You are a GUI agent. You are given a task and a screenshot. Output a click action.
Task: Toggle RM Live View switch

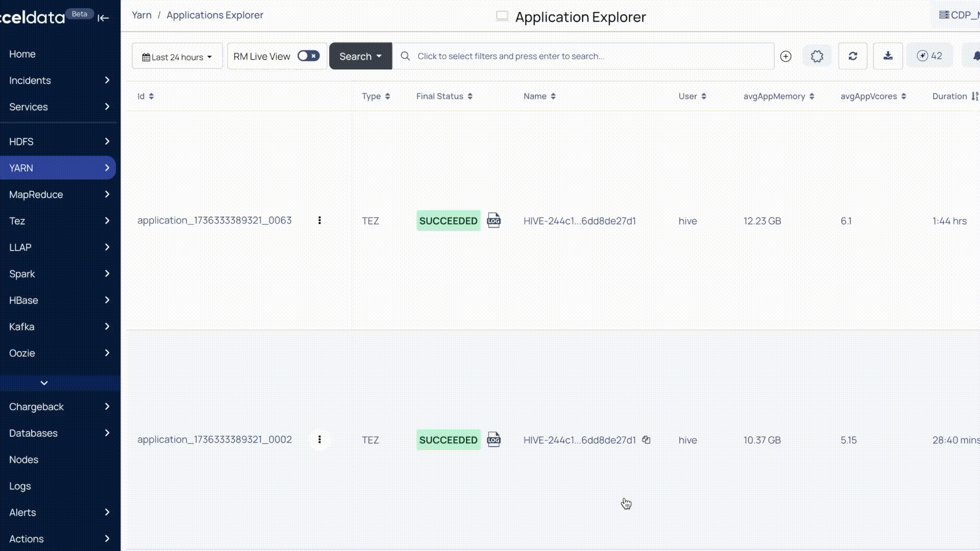coord(308,56)
